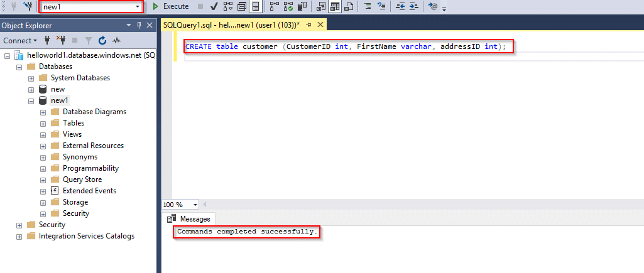Screen dimensions: 644x273
Task: Click the horizontal scrollbar left arrow
Action: [205, 205]
